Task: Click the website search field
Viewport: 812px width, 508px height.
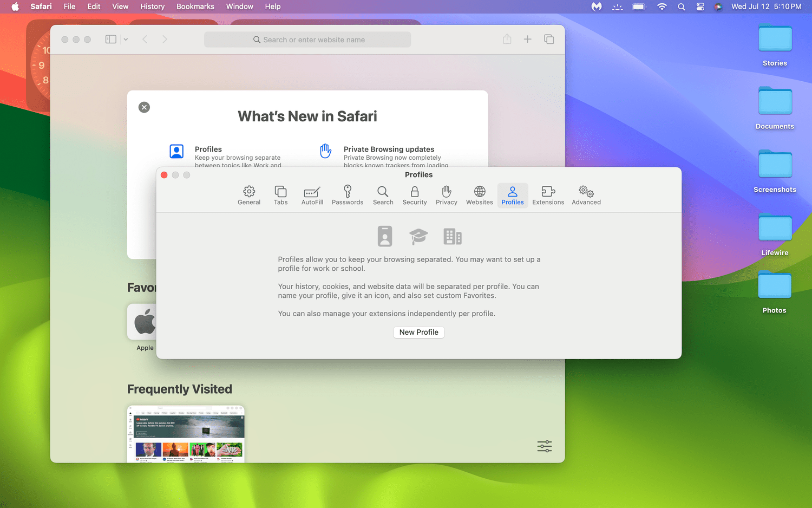Action: [307, 39]
